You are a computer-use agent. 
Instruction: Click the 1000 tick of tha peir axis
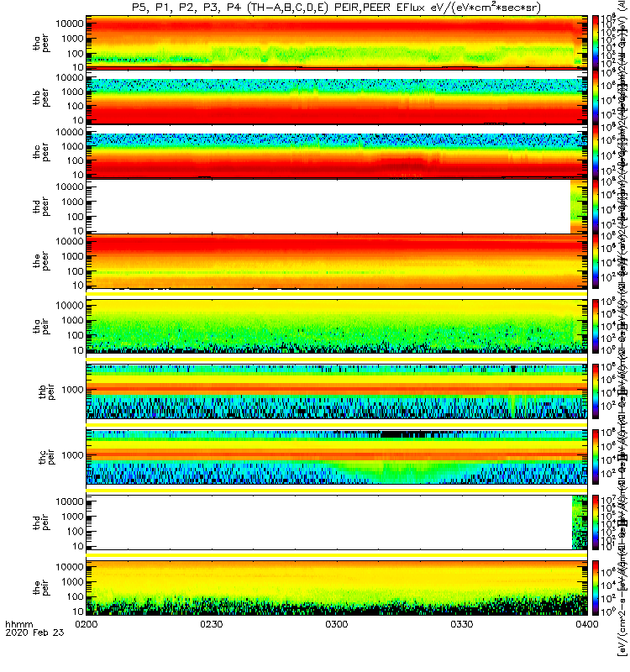pos(72,320)
